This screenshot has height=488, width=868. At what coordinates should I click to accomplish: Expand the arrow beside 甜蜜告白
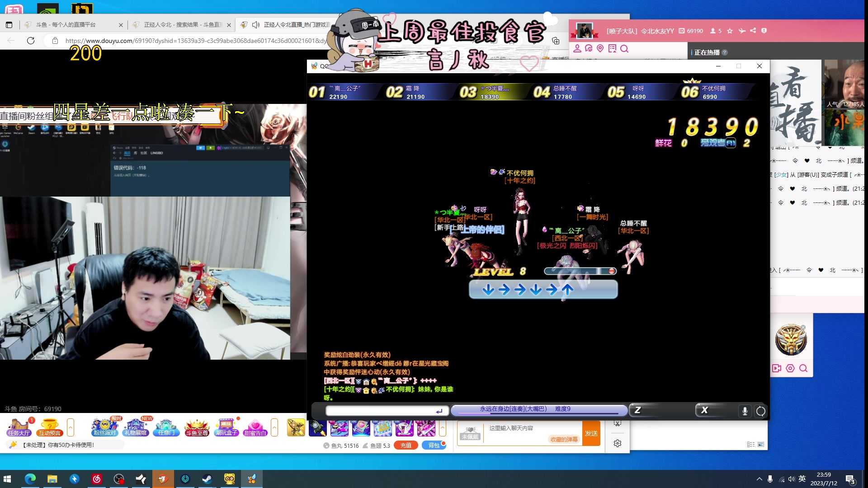[274, 427]
